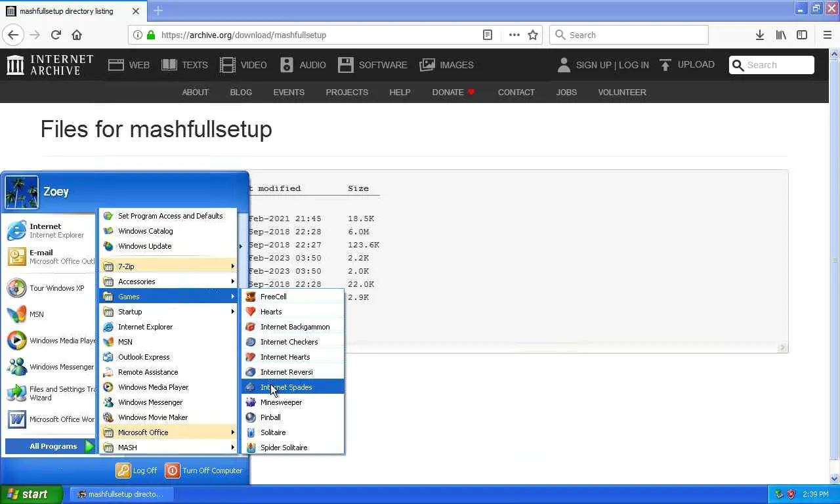840x504 pixels.
Task: Open Firefox Library icon
Action: click(x=781, y=35)
